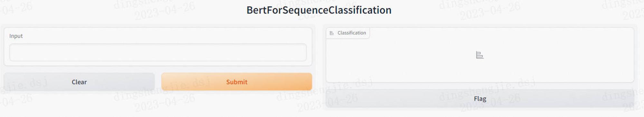Place cursor in the text box under Input
644x117 pixels.
pyautogui.click(x=158, y=52)
